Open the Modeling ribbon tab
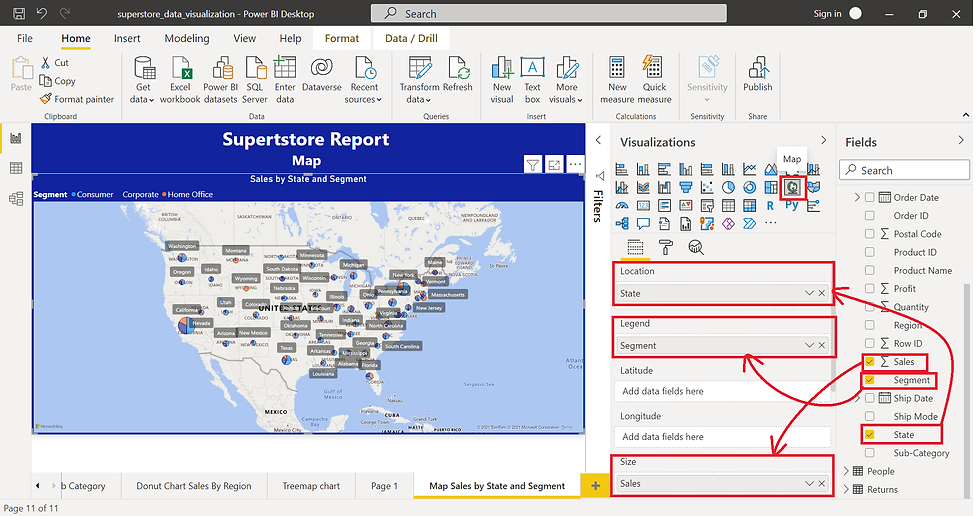This screenshot has width=980, height=516. pos(187,39)
